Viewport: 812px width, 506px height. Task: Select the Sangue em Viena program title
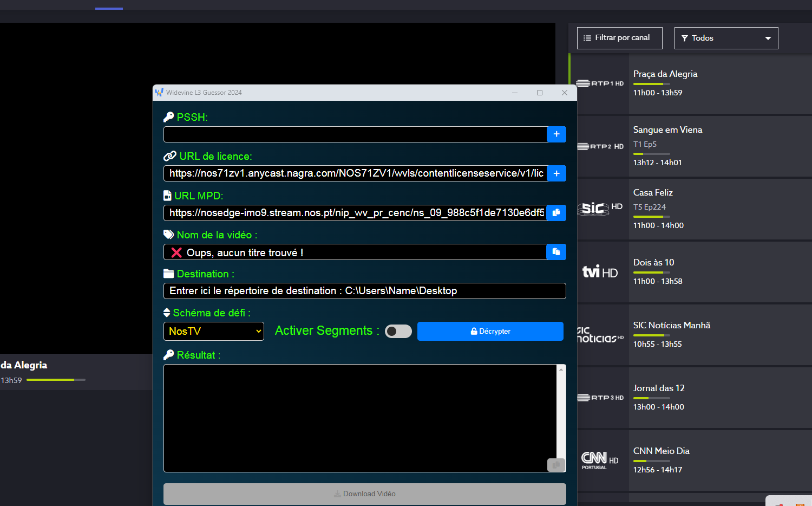pos(668,130)
